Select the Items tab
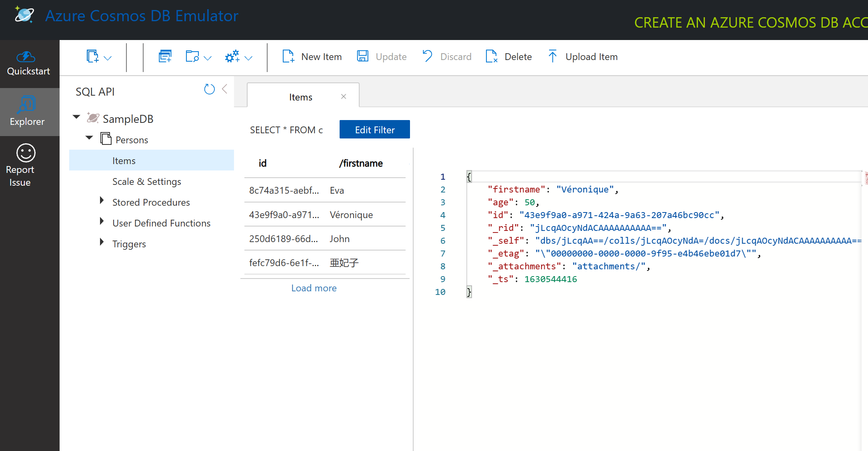 coord(300,96)
